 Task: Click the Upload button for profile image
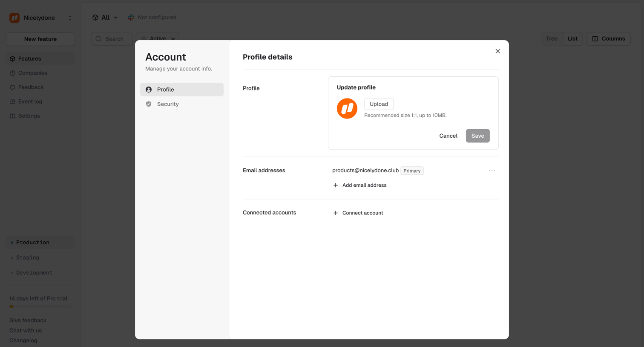pyautogui.click(x=379, y=104)
